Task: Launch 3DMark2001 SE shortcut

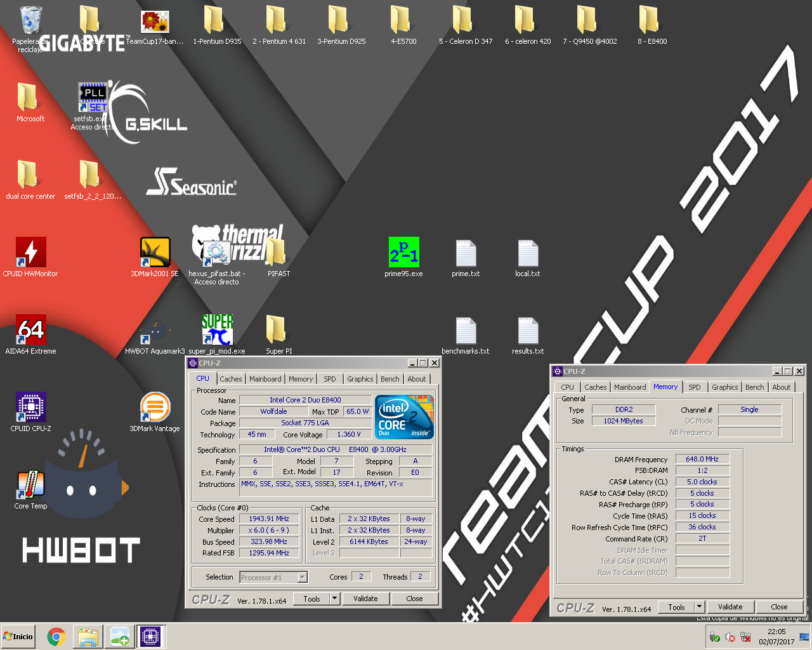Action: [x=155, y=252]
